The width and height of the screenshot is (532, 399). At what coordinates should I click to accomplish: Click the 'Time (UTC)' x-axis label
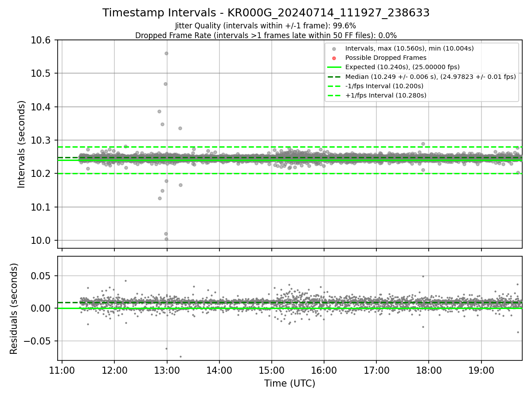[x=289, y=383]
